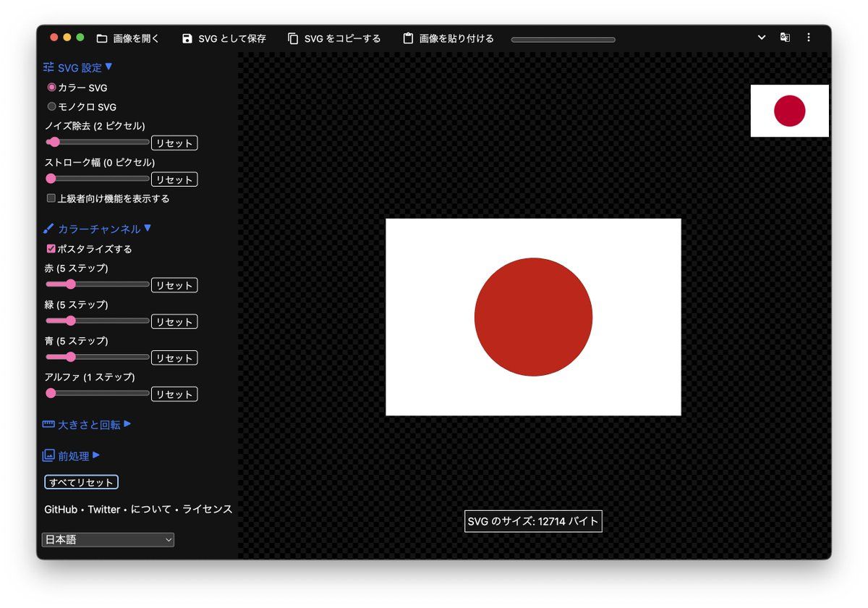Click the ストローク幅 slider handle
Screen dimensions: 868x608
[51, 178]
